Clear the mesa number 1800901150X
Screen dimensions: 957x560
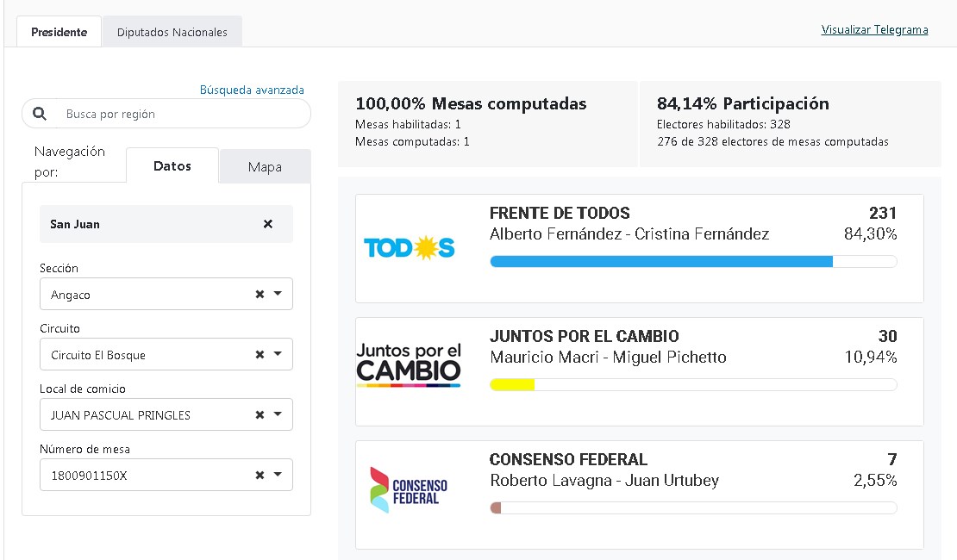click(260, 476)
